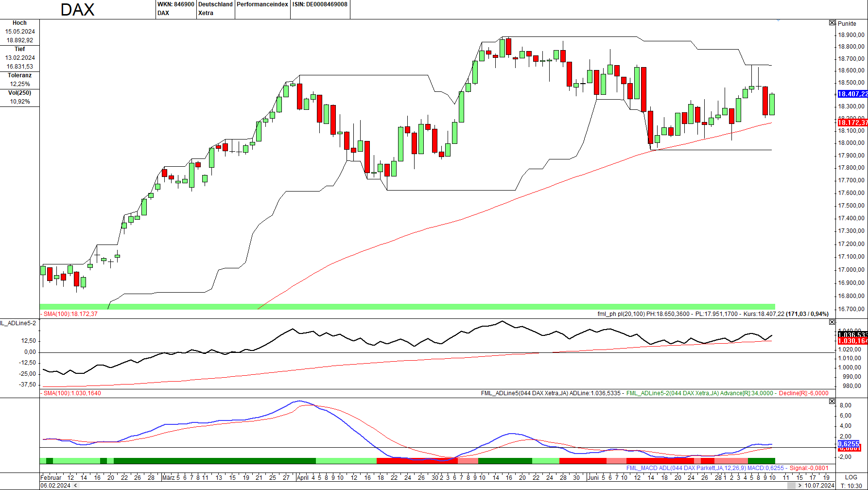Select the WKN: 846900 header cell
Screen dimensions: 868x490
click(x=175, y=4)
